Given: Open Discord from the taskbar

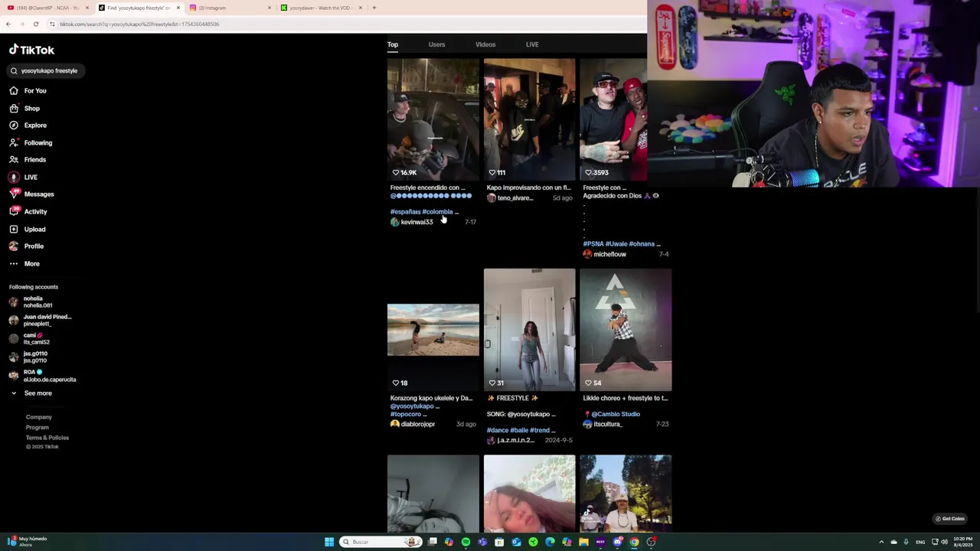Looking at the screenshot, I should 617,542.
